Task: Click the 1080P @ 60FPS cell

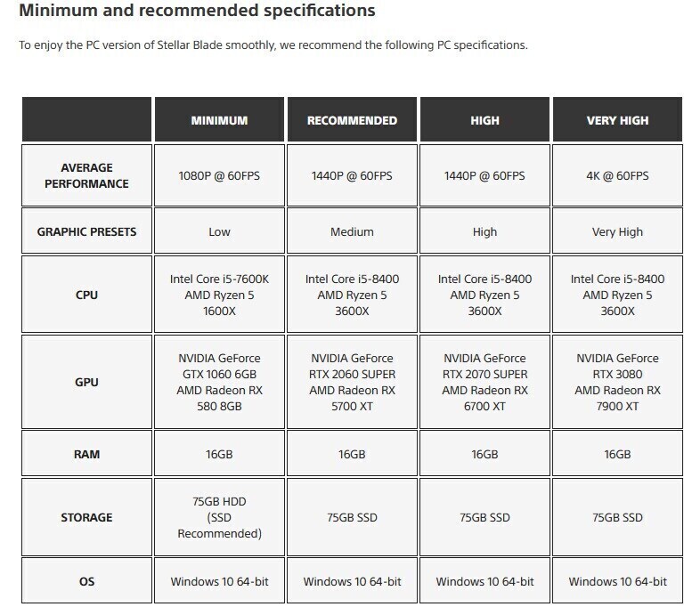Action: (219, 175)
